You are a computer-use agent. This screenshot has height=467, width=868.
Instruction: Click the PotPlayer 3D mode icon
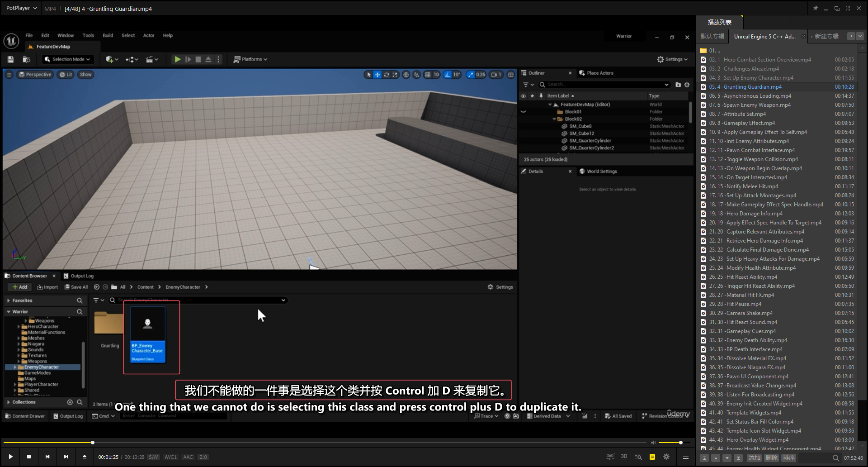coord(624,457)
